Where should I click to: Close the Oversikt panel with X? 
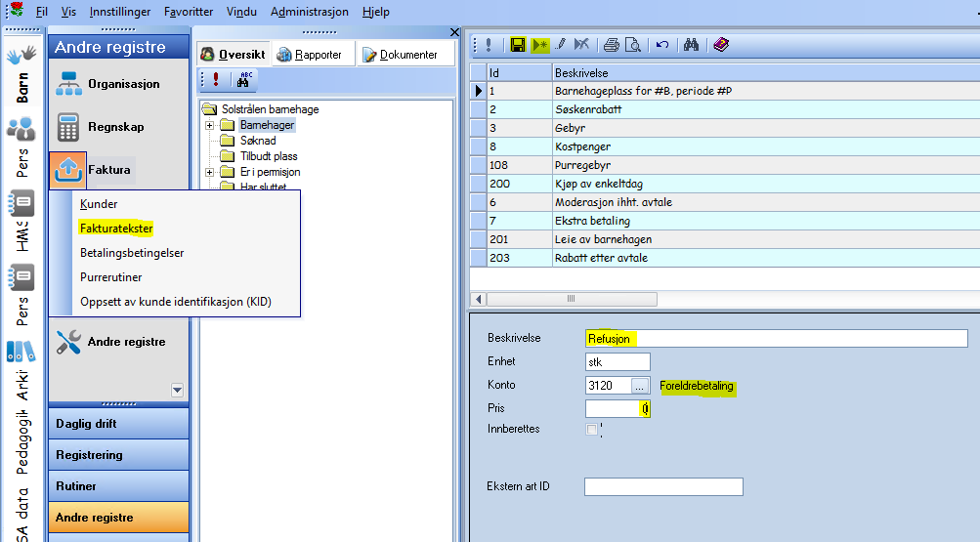coord(454,32)
